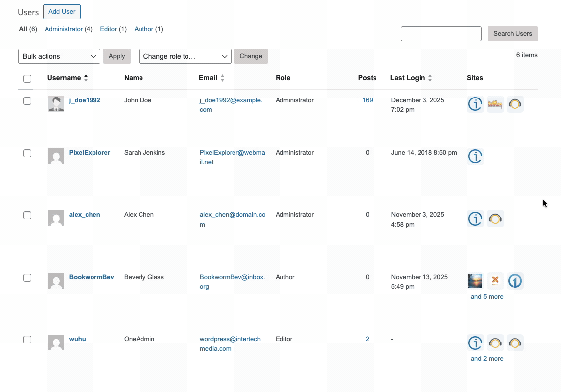Open j_doe1992's first site via the info icon
This screenshot has height=392, width=561.
pos(475,104)
